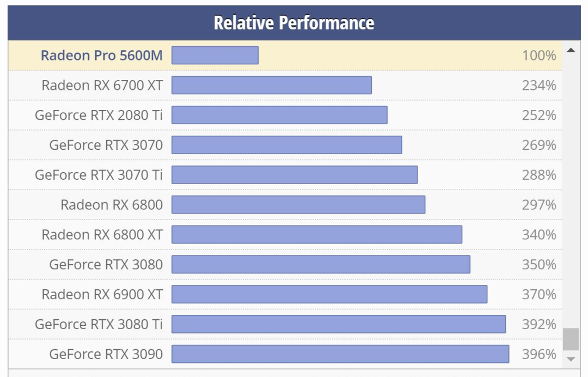Click the 396% performance value
This screenshot has width=588, height=377.
[539, 354]
